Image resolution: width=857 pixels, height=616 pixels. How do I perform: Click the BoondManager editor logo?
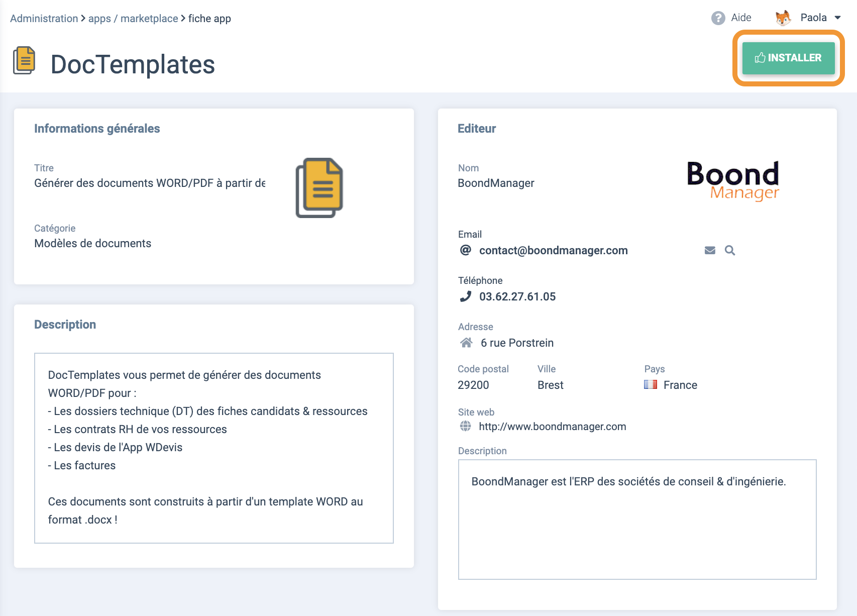point(733,181)
